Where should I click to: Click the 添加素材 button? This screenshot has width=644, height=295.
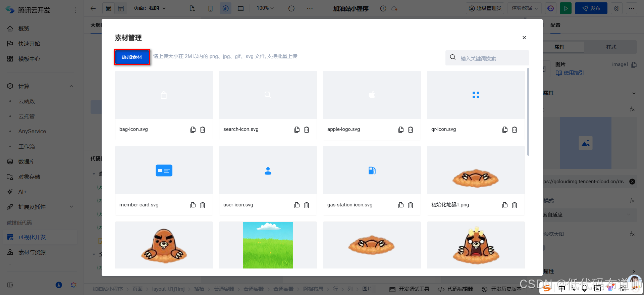click(132, 57)
